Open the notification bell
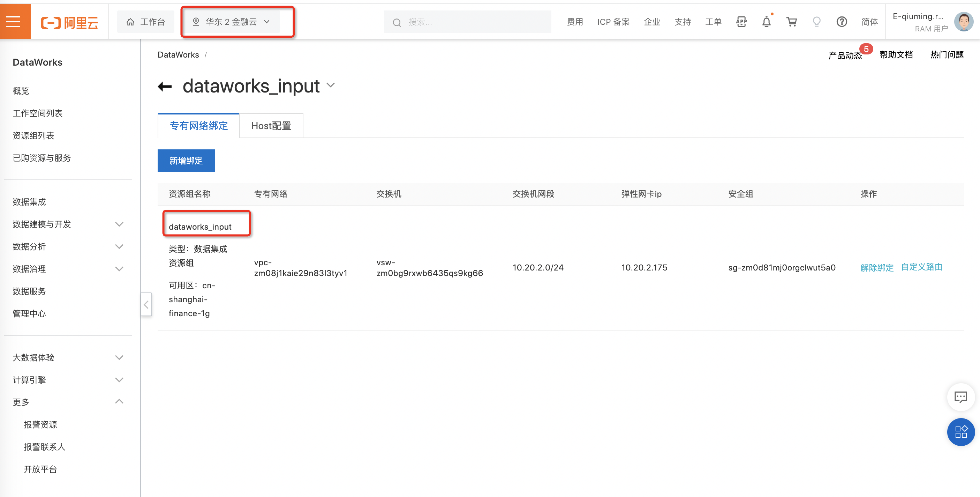This screenshot has width=980, height=497. click(x=767, y=22)
